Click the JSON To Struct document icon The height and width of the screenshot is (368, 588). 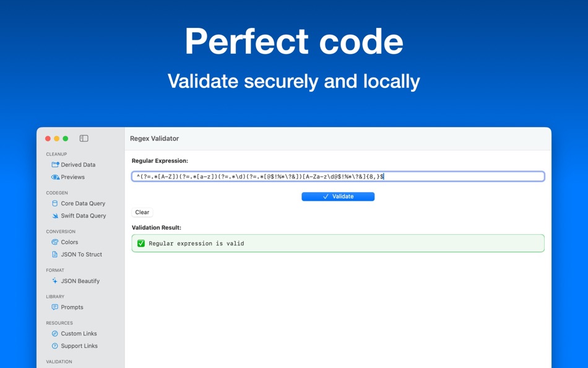click(x=54, y=254)
